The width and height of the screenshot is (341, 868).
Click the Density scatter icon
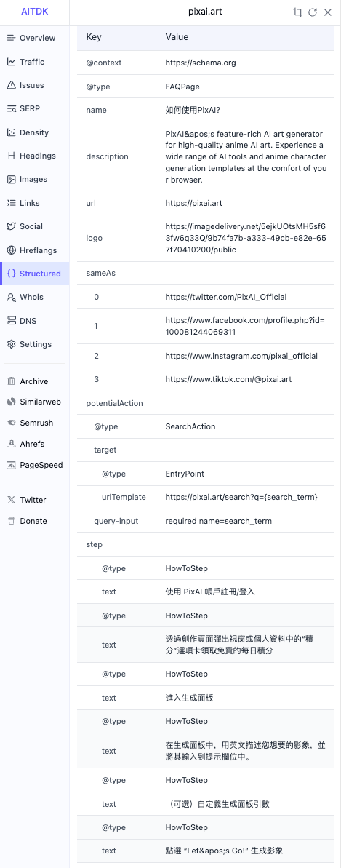pos(11,132)
